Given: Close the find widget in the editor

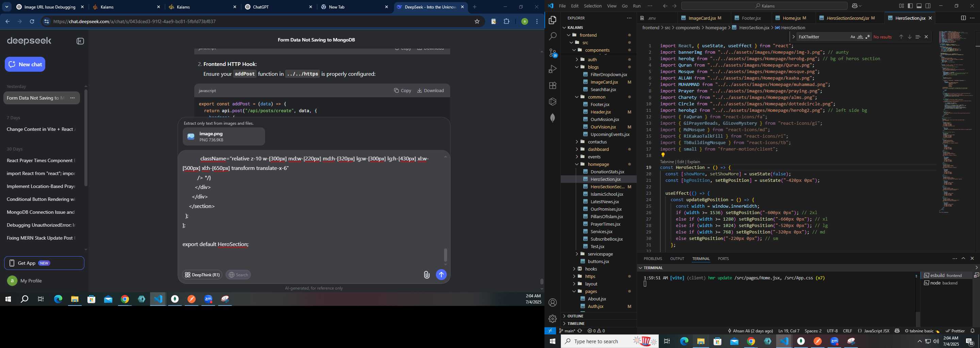Looking at the screenshot, I should 926,37.
